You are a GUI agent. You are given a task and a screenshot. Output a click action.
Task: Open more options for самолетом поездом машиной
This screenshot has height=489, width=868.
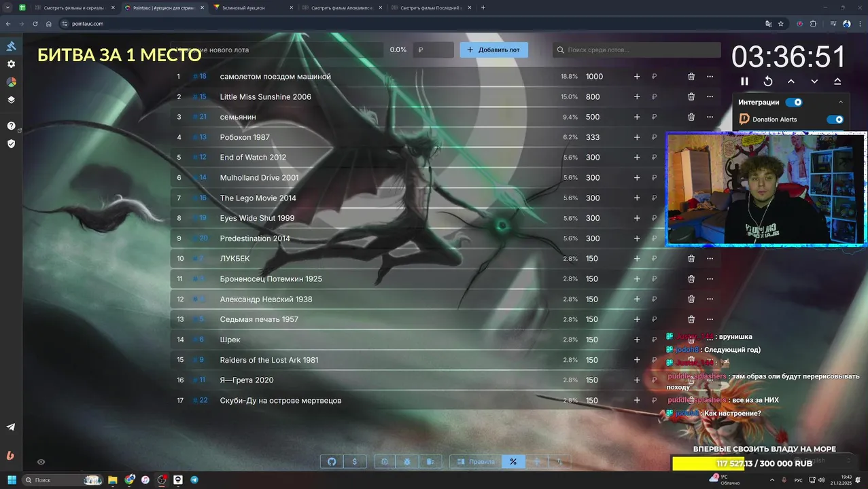[710, 77]
